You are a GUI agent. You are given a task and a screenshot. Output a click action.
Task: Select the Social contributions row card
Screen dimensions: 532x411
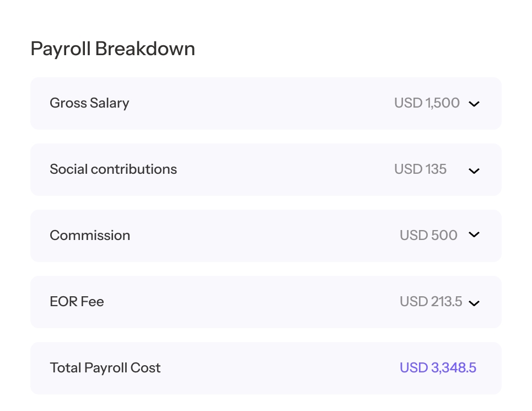click(265, 169)
